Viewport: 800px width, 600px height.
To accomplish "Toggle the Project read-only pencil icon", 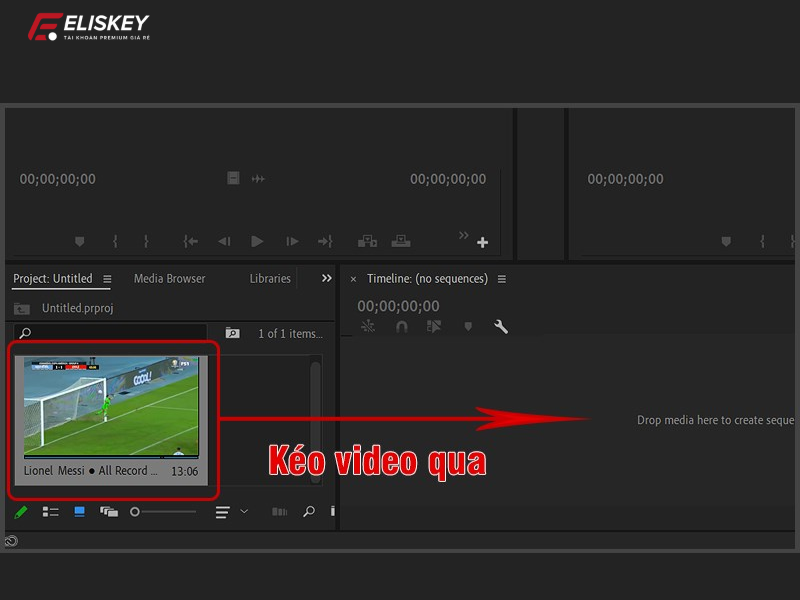I will [21, 512].
